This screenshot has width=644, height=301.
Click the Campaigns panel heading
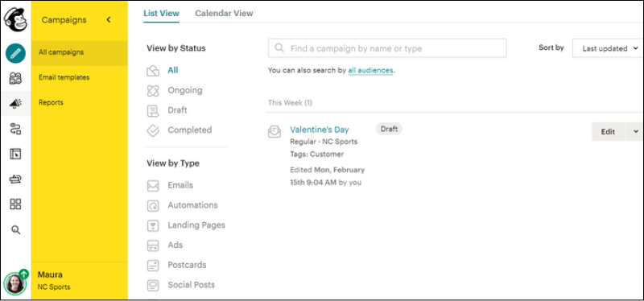(x=64, y=19)
